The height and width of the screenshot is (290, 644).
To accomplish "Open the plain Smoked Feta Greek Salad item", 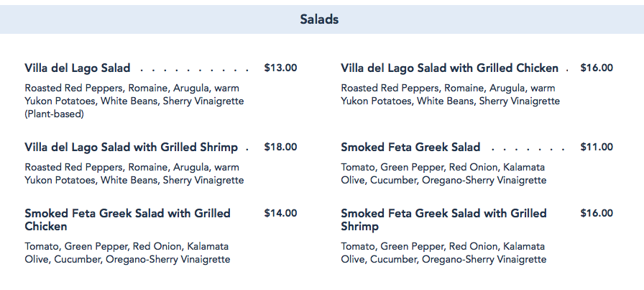I will (x=410, y=148).
